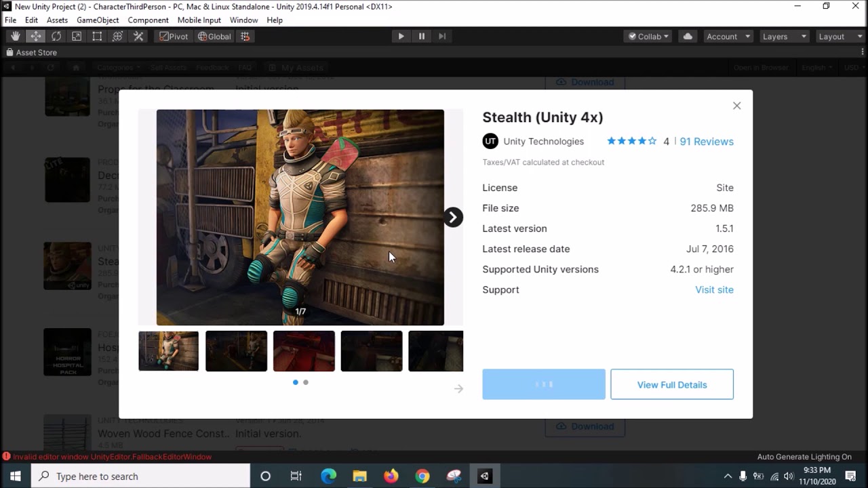Open the Layers dropdown
This screenshot has height=488, width=868.
point(785,37)
